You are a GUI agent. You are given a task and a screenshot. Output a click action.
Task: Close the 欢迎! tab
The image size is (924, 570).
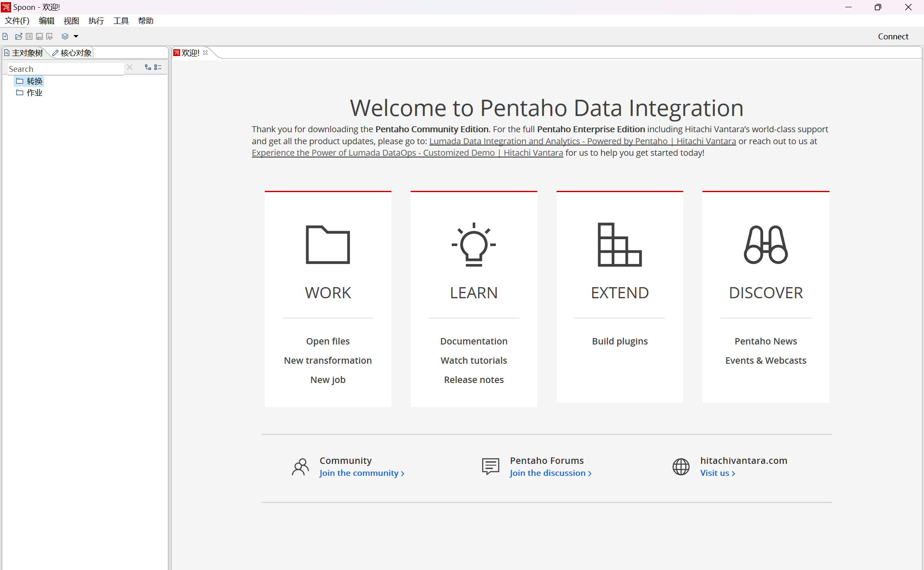pyautogui.click(x=205, y=53)
